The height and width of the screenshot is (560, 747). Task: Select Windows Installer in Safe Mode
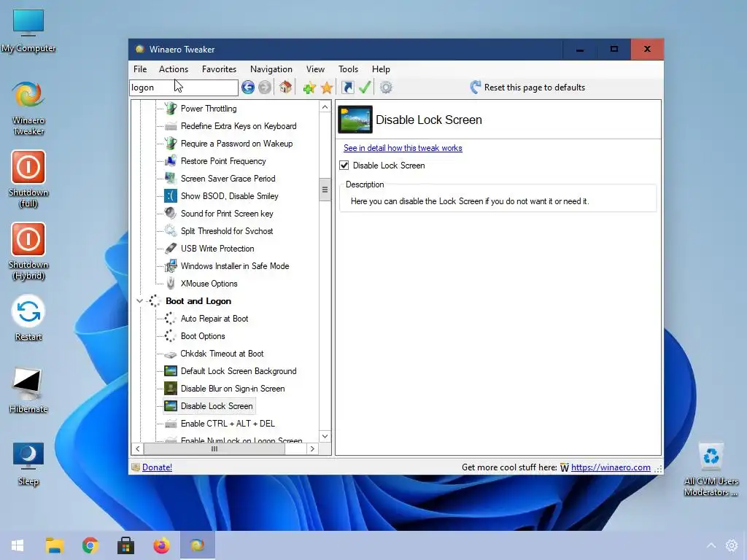coord(235,265)
